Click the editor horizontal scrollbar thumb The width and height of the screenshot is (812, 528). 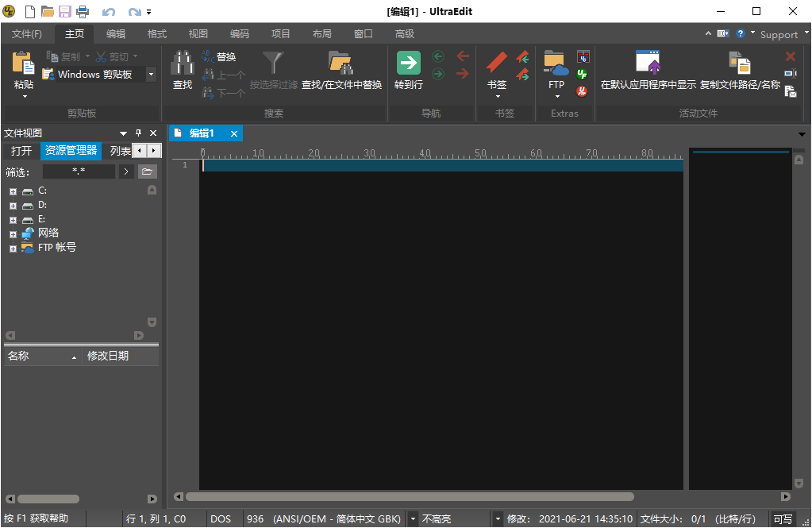tap(410, 497)
